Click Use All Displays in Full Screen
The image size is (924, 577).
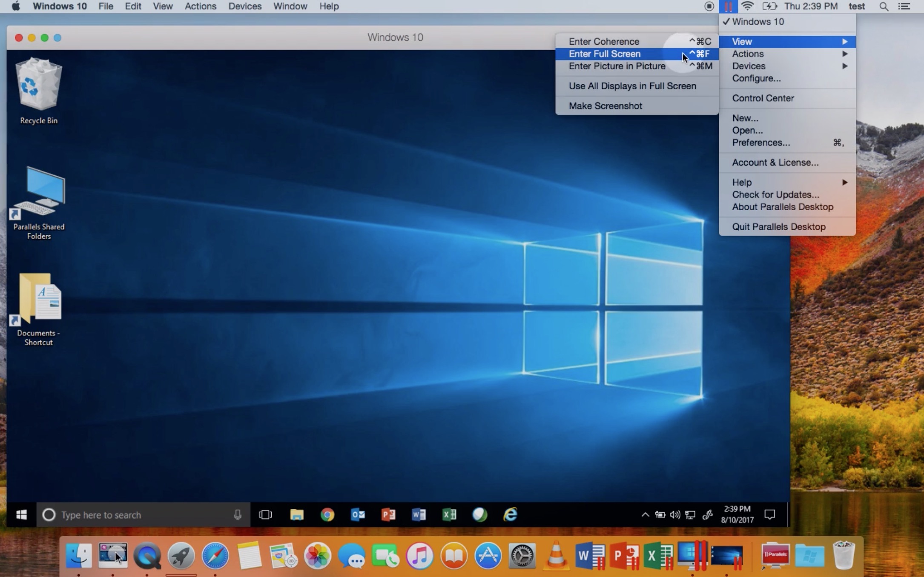(633, 86)
